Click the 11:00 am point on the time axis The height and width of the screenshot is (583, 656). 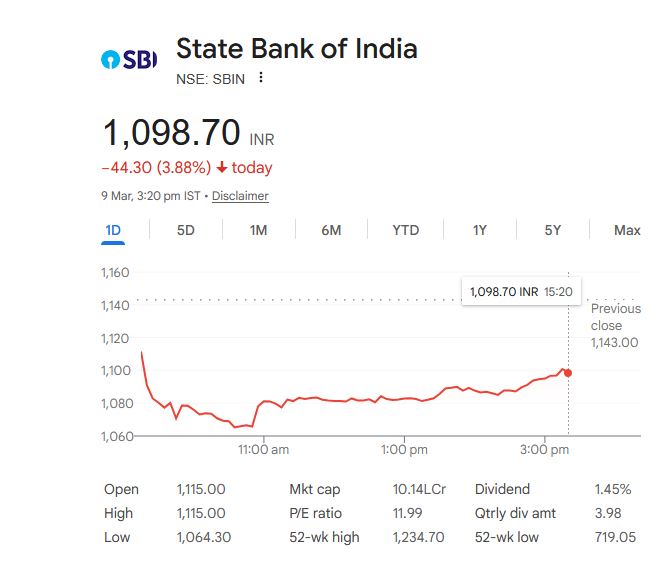[264, 451]
